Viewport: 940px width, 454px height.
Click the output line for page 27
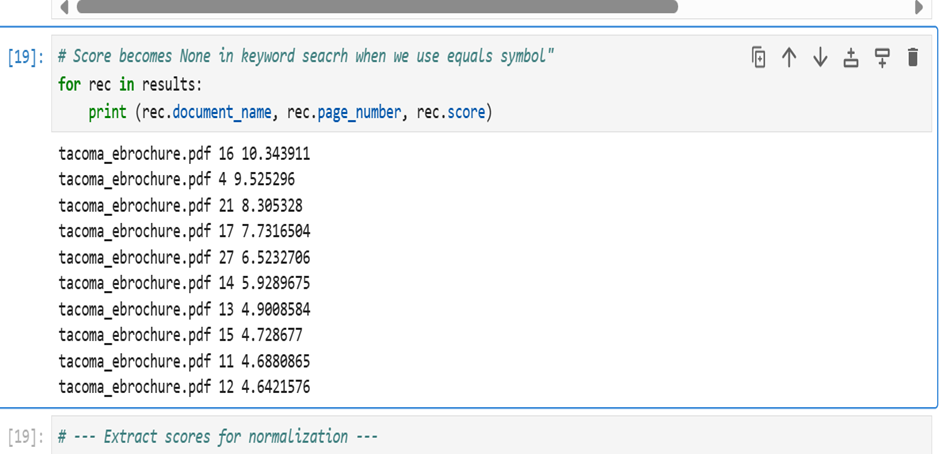[184, 257]
